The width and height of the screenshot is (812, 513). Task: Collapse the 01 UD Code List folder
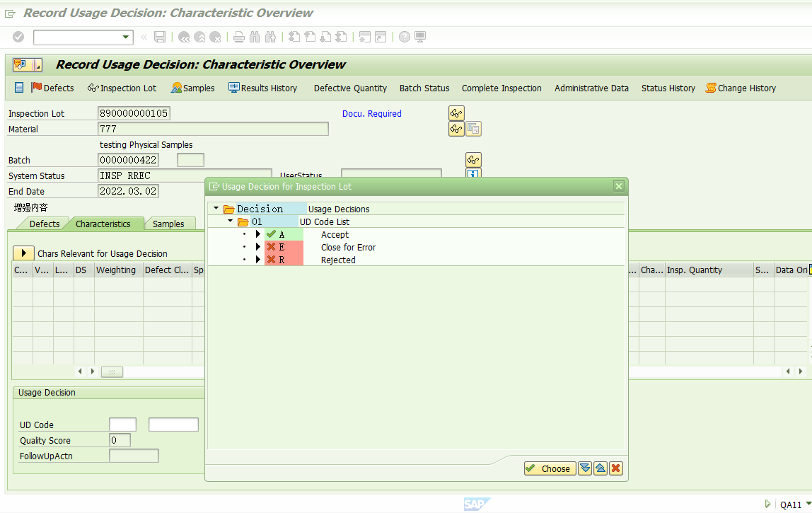tap(230, 221)
